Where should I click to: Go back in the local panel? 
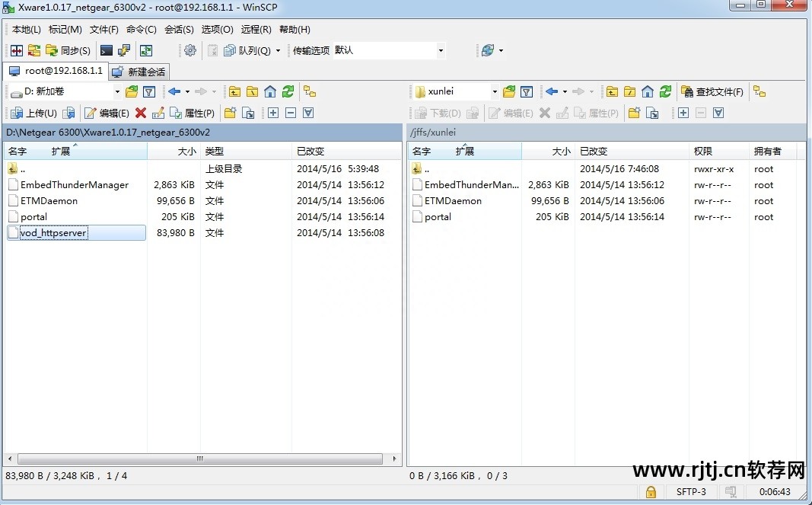pyautogui.click(x=174, y=91)
